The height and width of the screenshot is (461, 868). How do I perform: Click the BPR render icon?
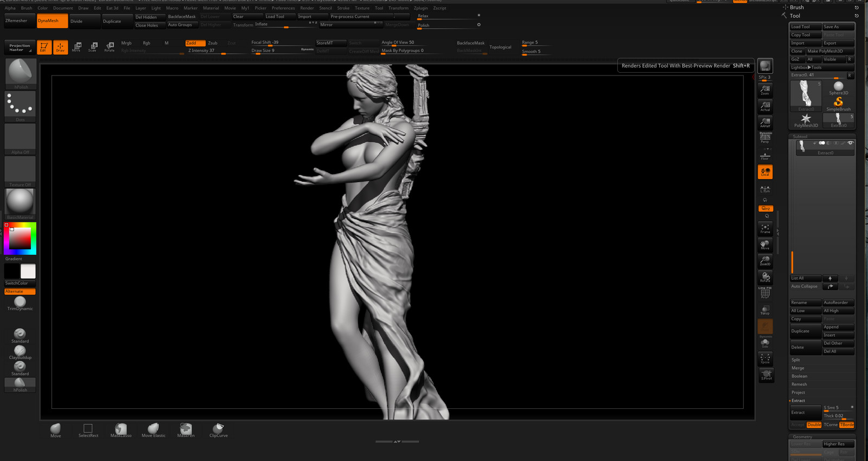tap(765, 66)
